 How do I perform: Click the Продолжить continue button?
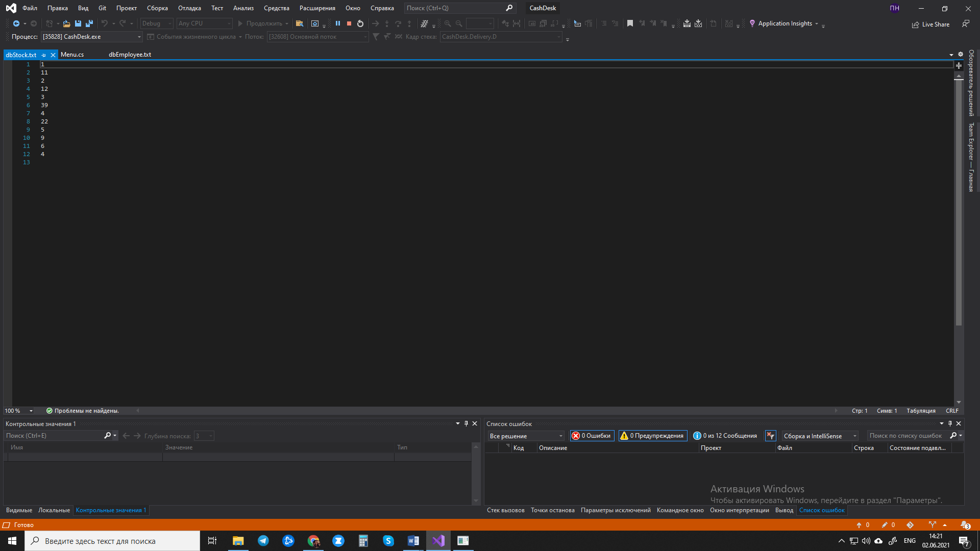coord(260,23)
